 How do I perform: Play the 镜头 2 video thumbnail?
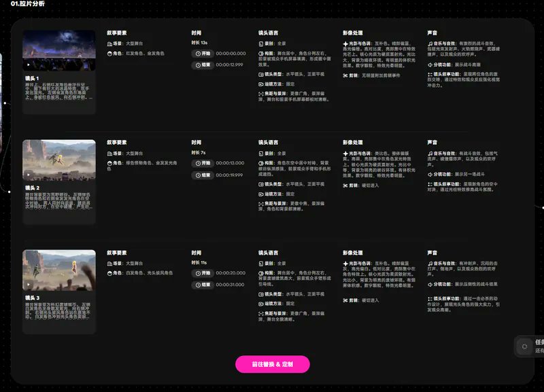pos(59,160)
